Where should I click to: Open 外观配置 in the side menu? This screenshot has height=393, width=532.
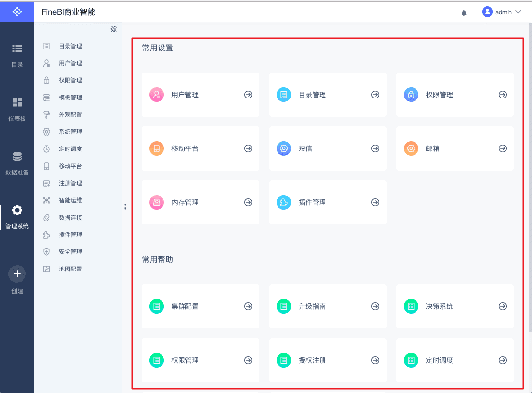click(x=70, y=115)
